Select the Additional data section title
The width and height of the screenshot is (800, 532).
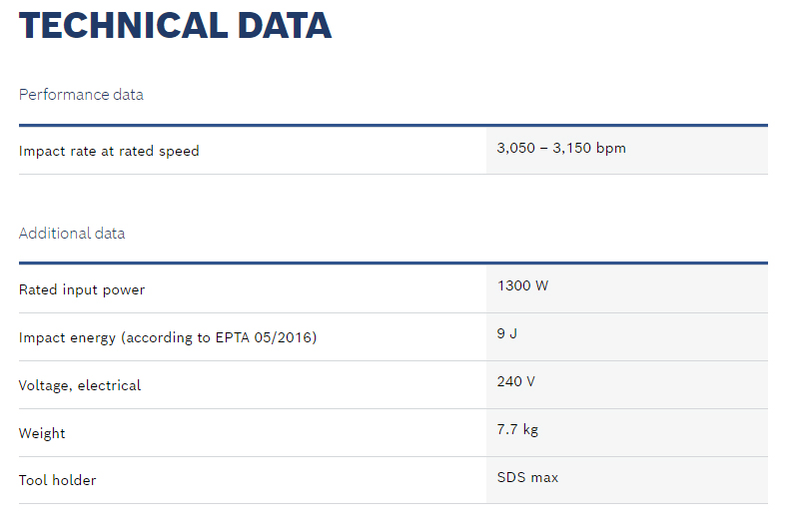pos(72,234)
